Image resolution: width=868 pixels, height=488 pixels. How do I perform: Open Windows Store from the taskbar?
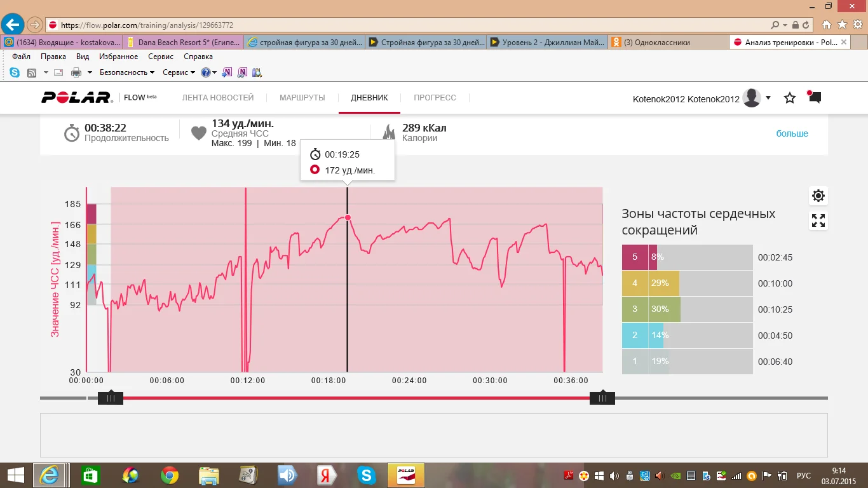coord(90,475)
